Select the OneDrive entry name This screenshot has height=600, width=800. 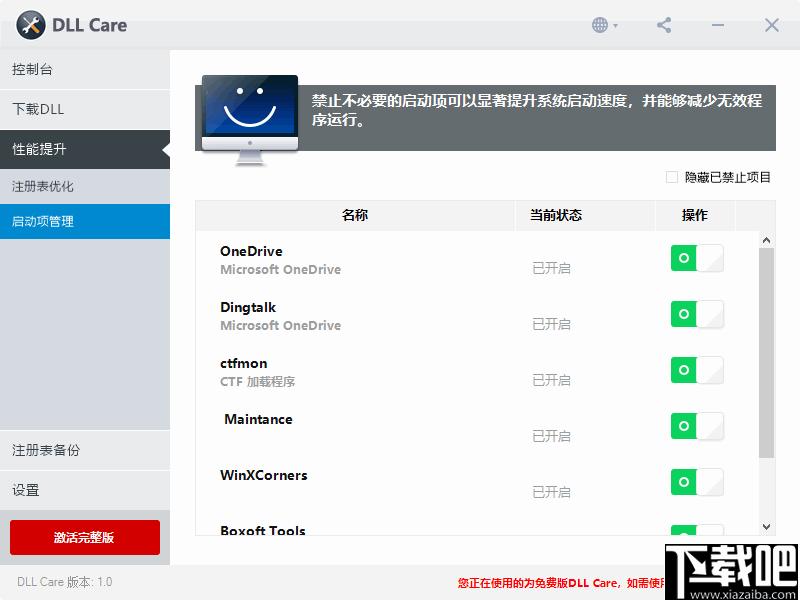coord(251,251)
